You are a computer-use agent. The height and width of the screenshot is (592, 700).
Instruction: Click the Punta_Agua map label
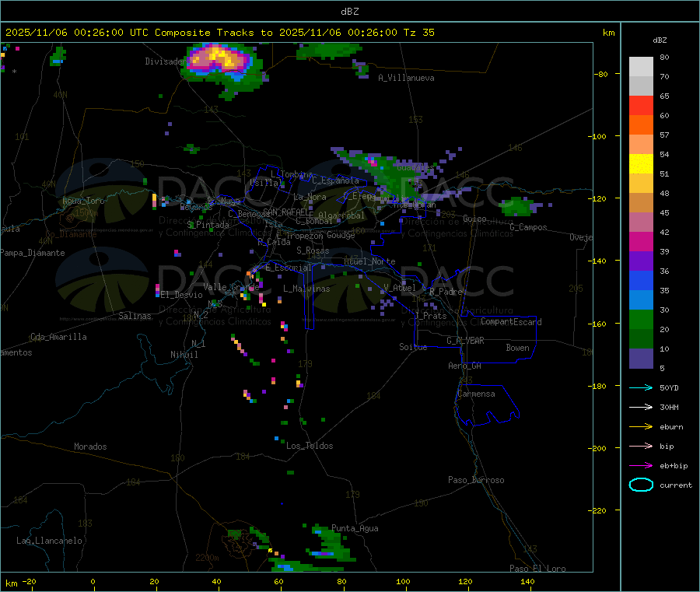tap(355, 528)
